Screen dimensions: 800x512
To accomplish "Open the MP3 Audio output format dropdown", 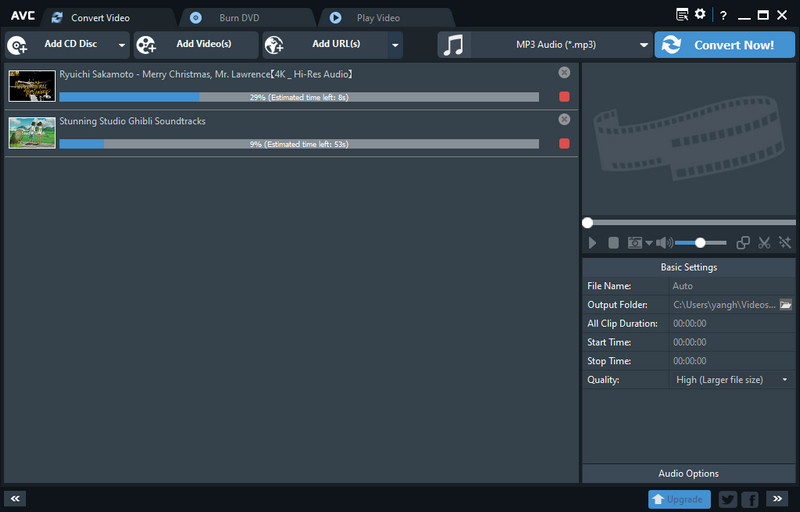I will pos(561,45).
